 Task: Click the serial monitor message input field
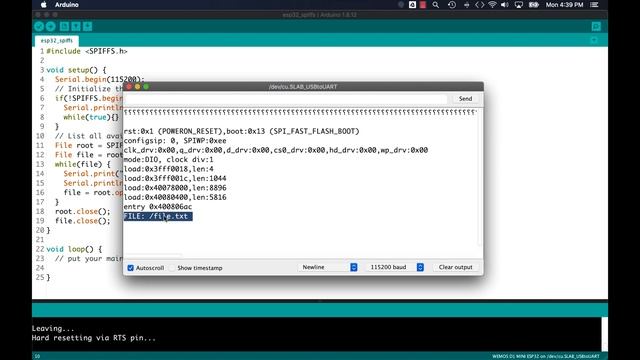coord(287,99)
